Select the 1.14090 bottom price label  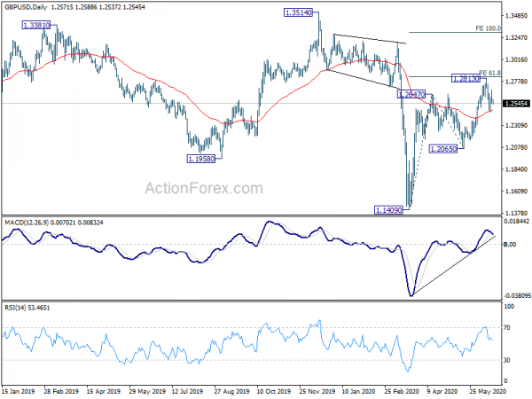pyautogui.click(x=388, y=210)
